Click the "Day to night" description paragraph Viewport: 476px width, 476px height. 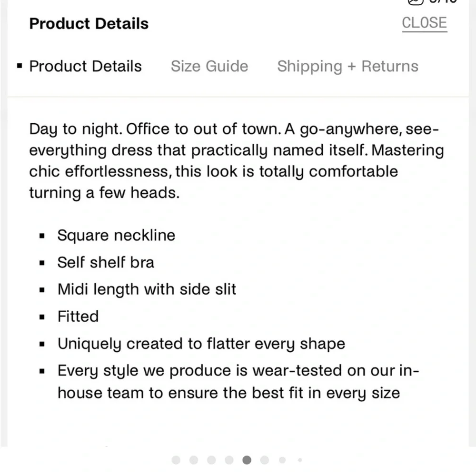[x=236, y=161]
